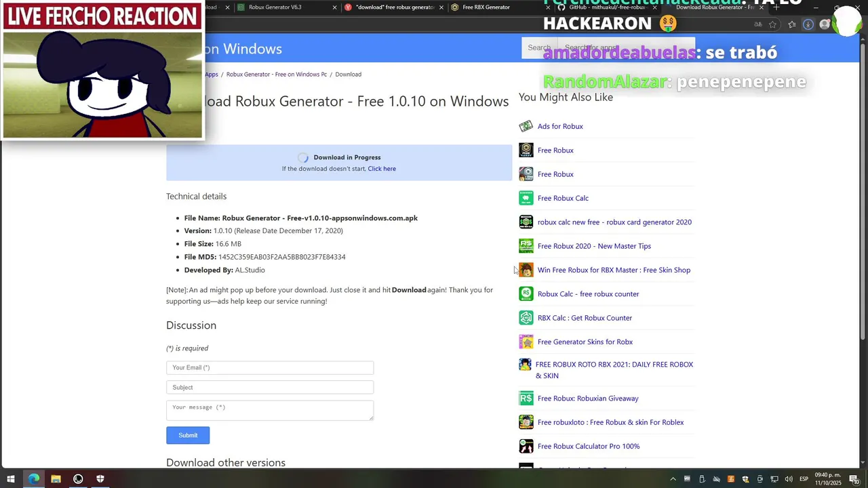Show hidden system tray icons

click(x=673, y=479)
